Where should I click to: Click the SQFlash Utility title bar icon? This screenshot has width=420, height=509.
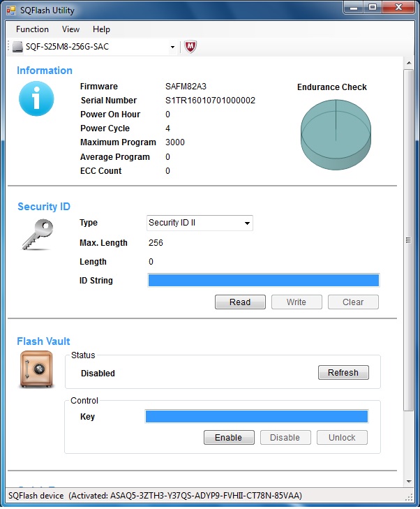pos(11,10)
